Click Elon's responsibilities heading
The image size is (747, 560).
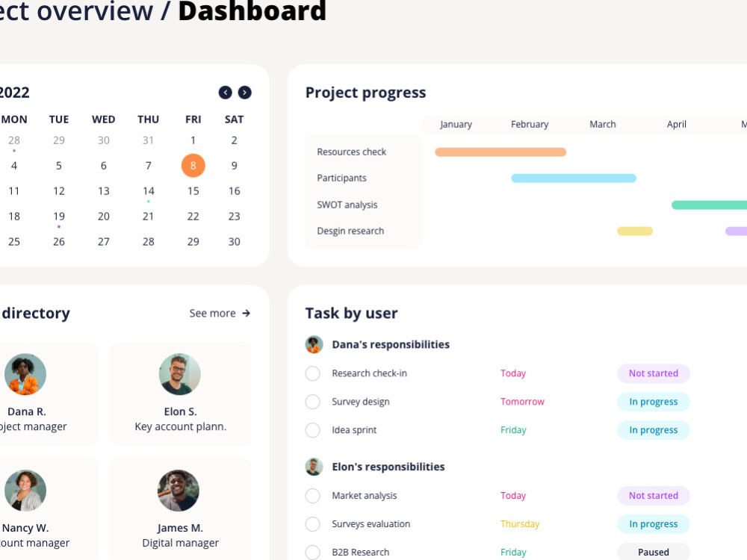tap(388, 467)
